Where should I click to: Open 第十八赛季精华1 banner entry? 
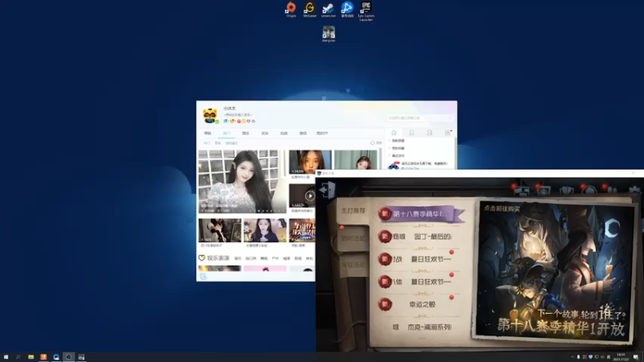click(x=421, y=214)
